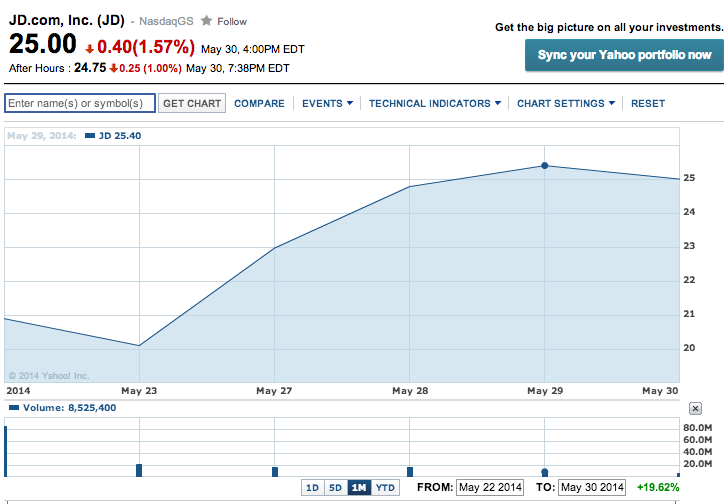Click the May 29 data point marker
725x504 pixels.
pyautogui.click(x=545, y=166)
